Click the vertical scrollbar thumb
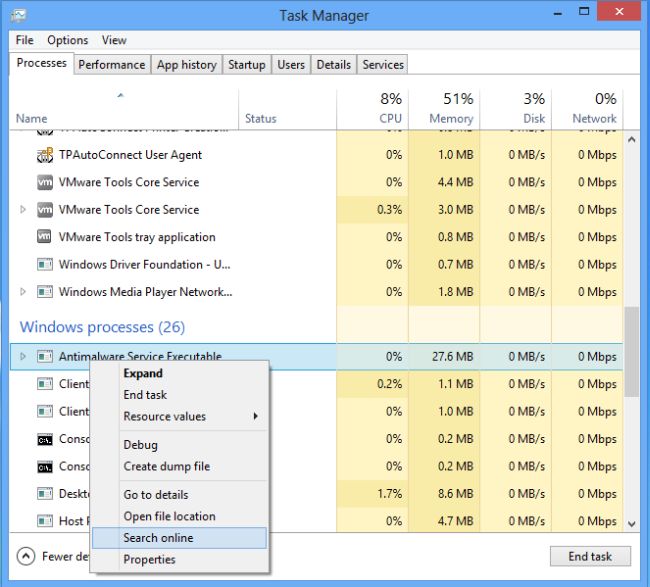650x587 pixels. [x=631, y=352]
